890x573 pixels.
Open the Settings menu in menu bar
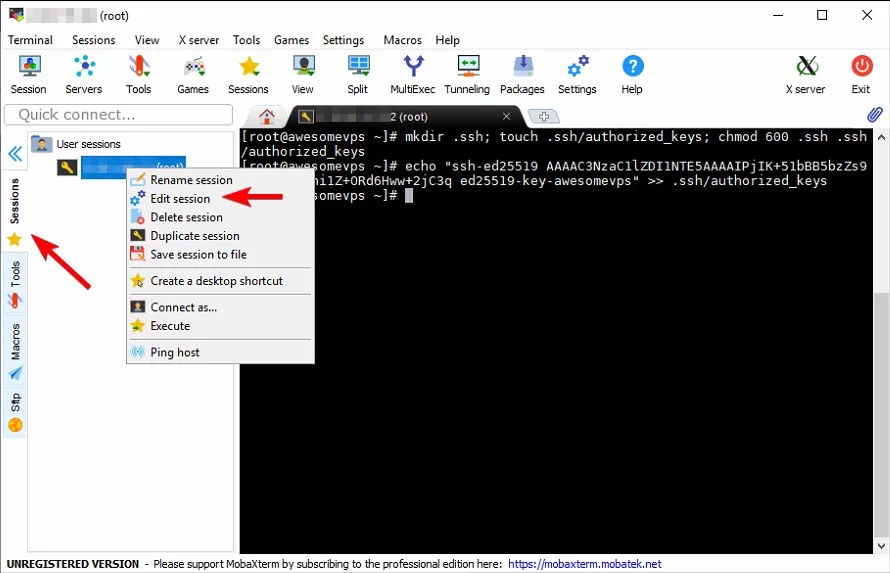coord(343,40)
